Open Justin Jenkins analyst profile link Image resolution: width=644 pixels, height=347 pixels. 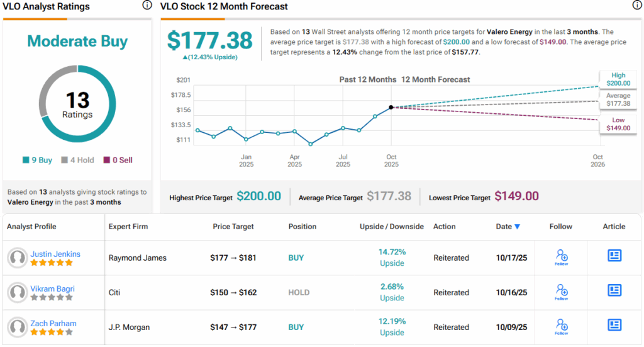(55, 254)
